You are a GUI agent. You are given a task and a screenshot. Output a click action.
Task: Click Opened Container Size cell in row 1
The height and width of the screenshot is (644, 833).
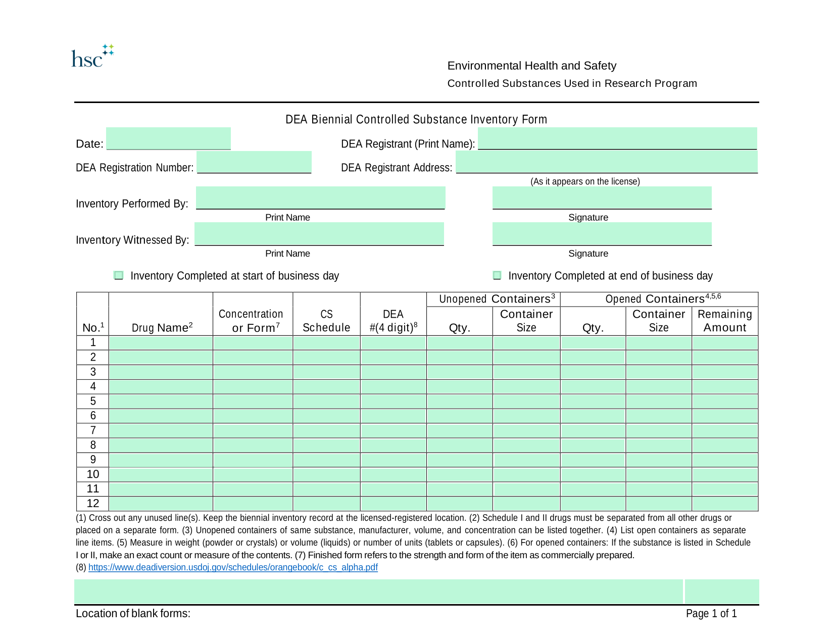coord(659,343)
